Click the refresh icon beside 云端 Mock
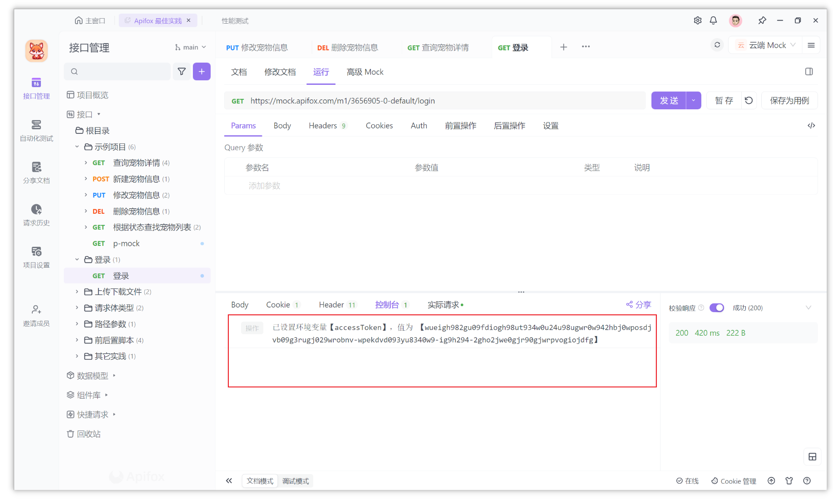 717,45
